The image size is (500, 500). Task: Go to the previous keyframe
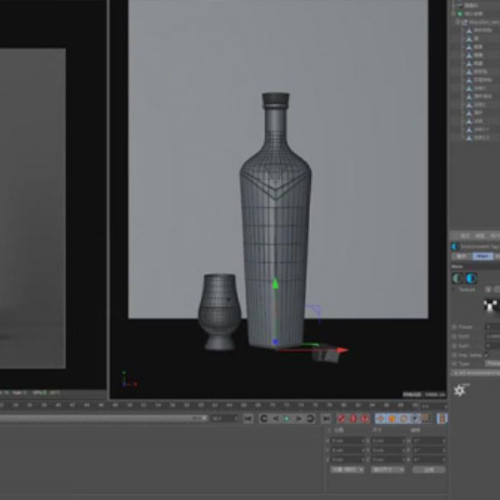pos(264,418)
